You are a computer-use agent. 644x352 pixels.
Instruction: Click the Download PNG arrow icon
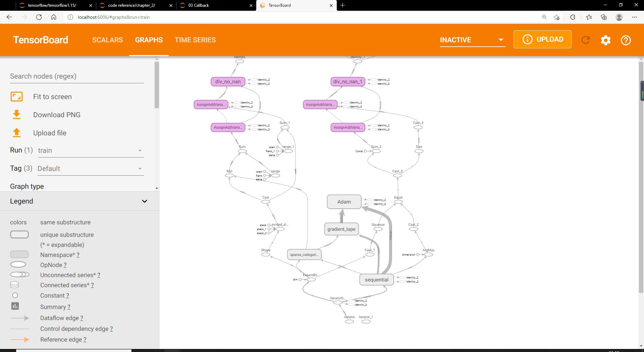pyautogui.click(x=16, y=115)
